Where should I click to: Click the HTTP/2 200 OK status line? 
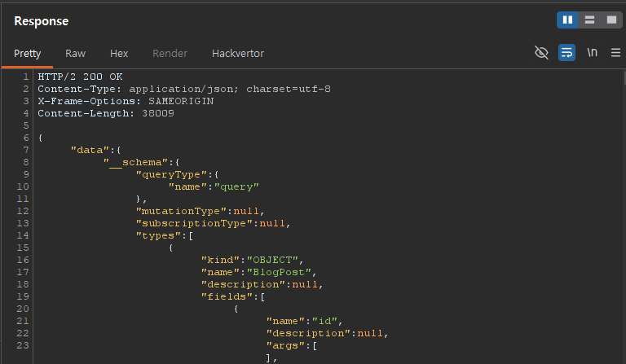(78, 77)
